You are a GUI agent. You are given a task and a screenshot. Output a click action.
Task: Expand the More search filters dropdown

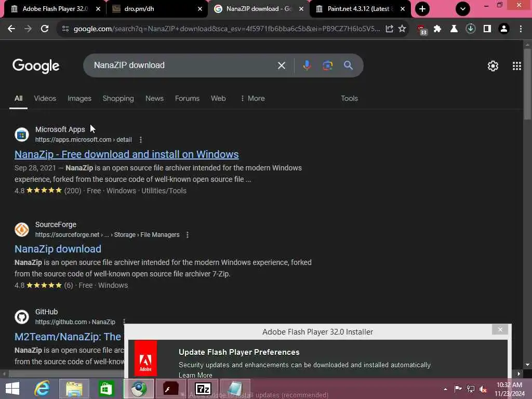tap(252, 98)
